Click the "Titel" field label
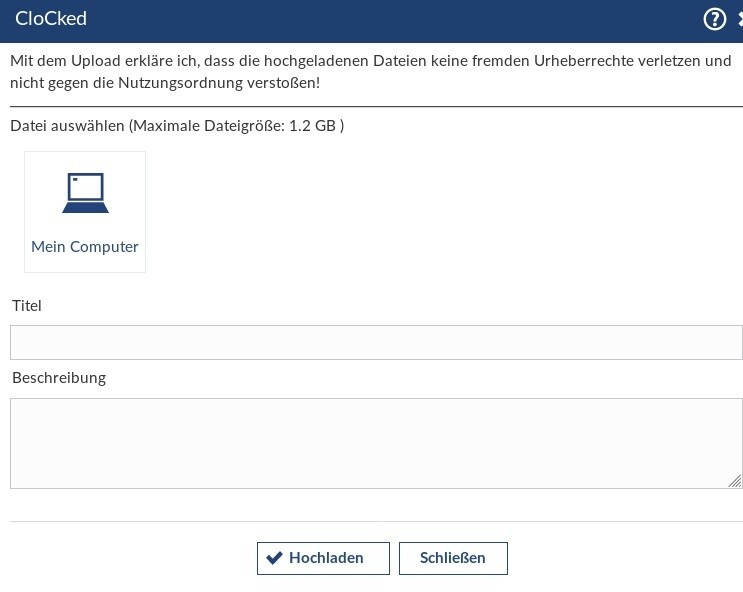Screen dimensions: 743x592 (x=27, y=306)
